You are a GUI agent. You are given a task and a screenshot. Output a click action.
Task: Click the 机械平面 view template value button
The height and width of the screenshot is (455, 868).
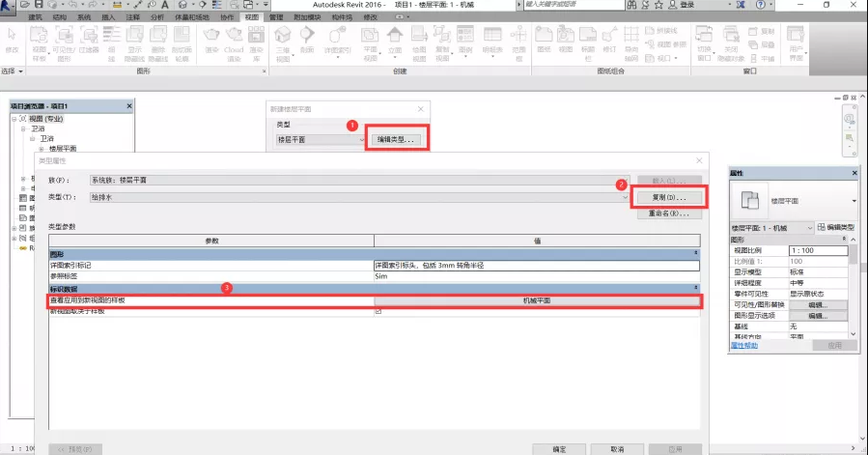pos(537,300)
